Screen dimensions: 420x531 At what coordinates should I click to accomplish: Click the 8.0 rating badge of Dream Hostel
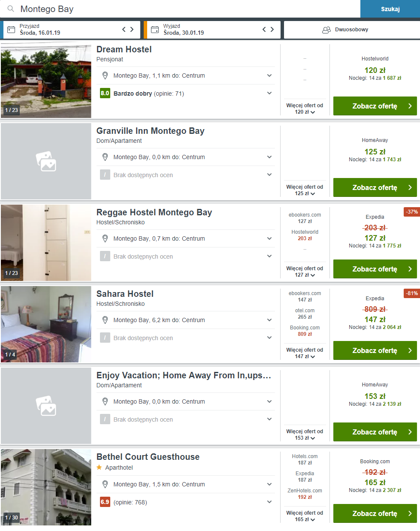click(x=105, y=93)
